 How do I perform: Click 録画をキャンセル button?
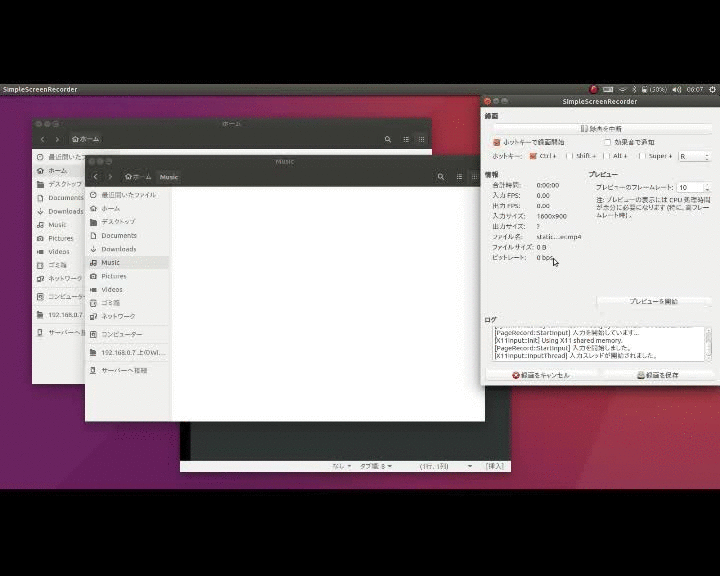[x=541, y=375]
